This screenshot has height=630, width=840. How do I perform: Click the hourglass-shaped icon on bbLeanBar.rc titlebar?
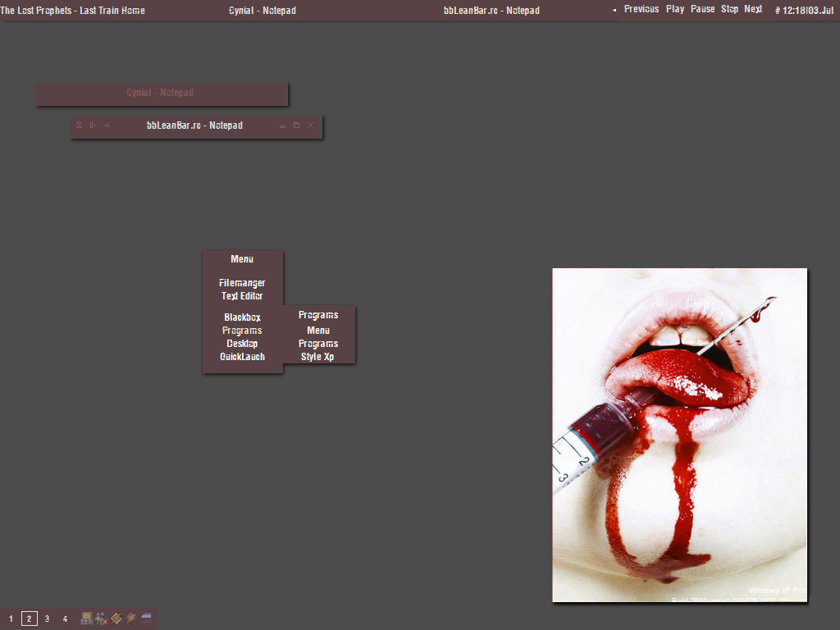80,126
